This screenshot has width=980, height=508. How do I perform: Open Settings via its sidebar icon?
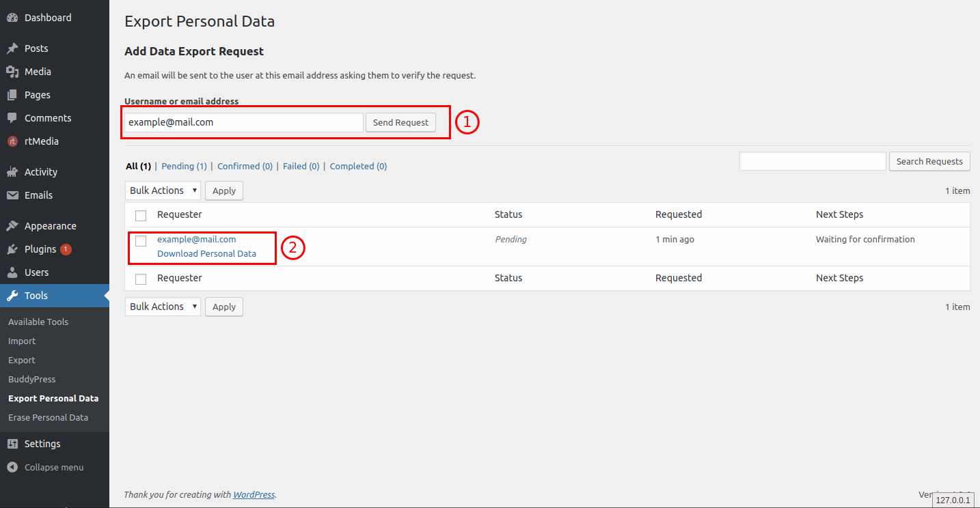point(12,443)
